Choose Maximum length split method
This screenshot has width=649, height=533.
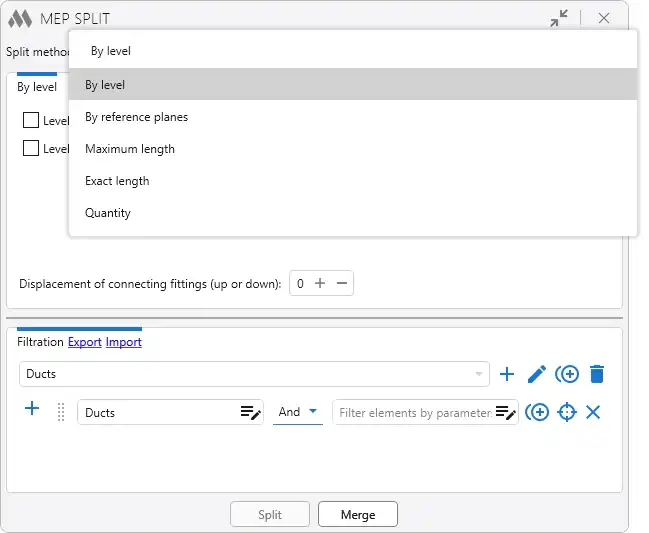(353, 149)
